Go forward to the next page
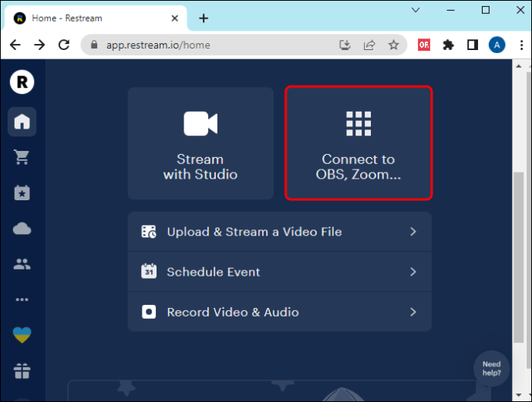The height and width of the screenshot is (402, 532). point(39,45)
